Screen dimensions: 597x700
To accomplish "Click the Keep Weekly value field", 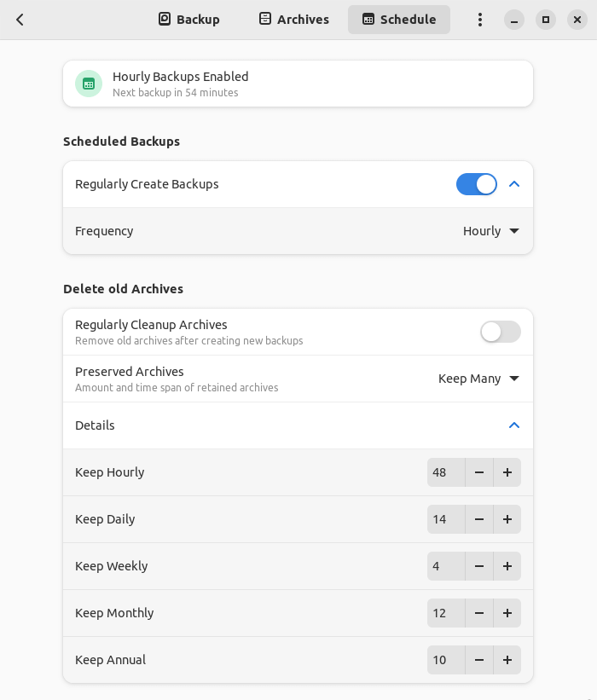I will [x=446, y=566].
